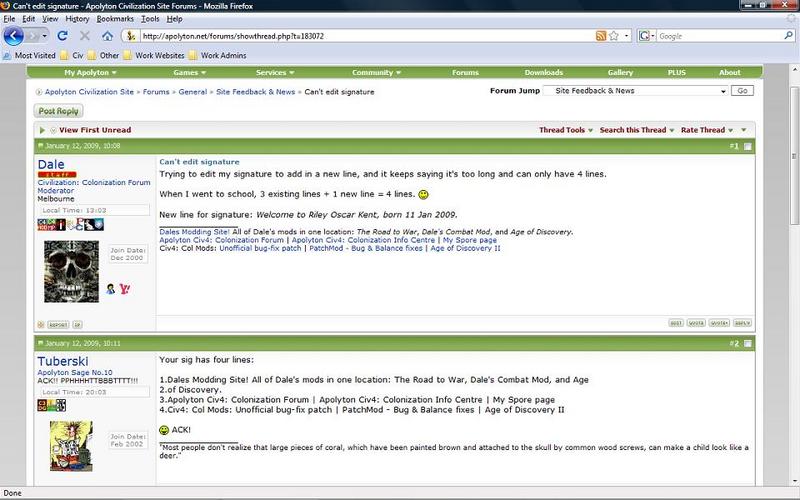Click the RSS feed icon in address bar
800x500 pixels.
[x=600, y=36]
